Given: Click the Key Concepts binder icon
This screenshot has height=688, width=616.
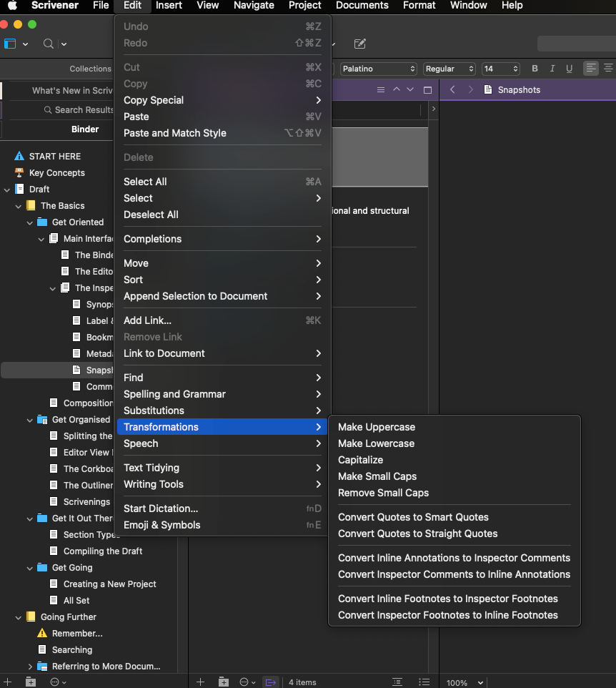Looking at the screenshot, I should click(19, 172).
